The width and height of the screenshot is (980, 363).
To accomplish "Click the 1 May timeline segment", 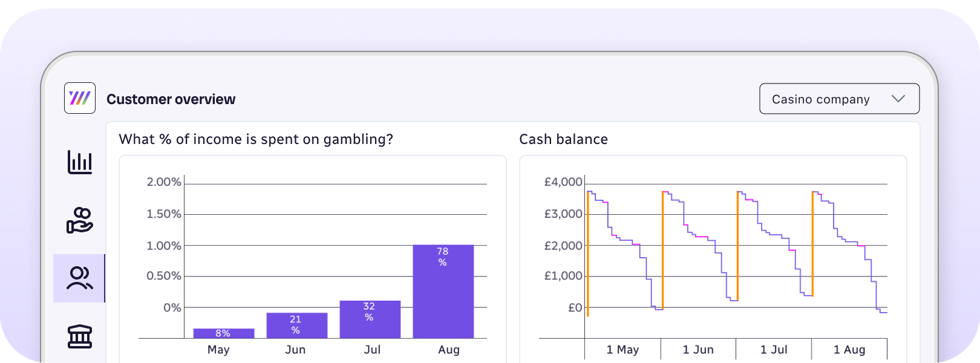I will tap(622, 350).
